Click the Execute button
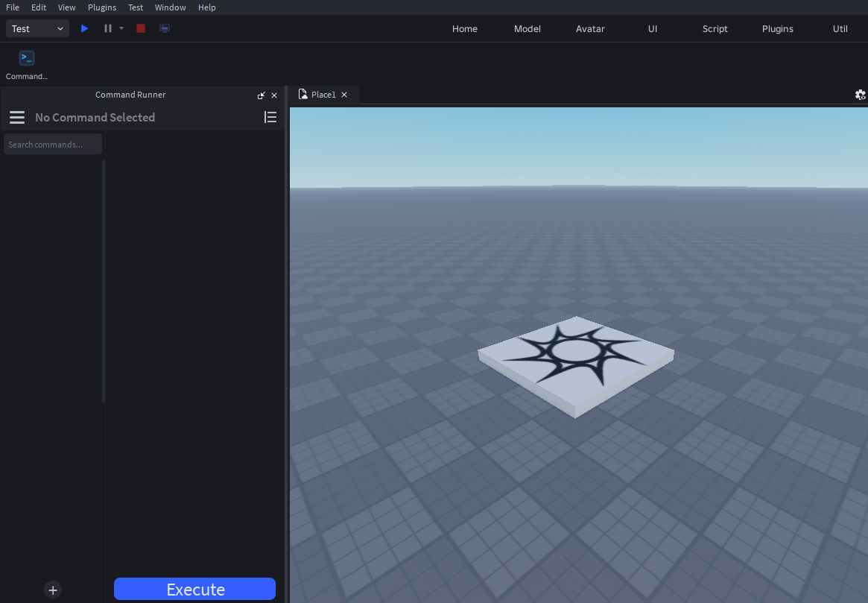868x603 pixels. point(195,589)
